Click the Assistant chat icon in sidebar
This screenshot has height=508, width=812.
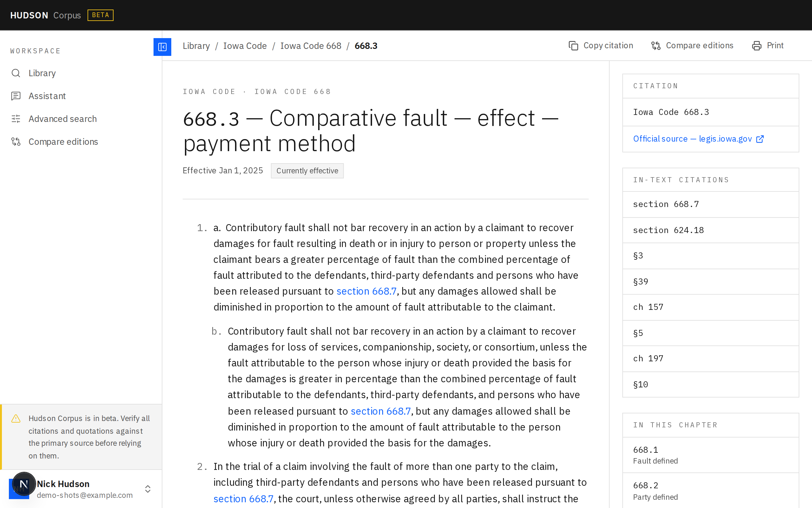[16, 96]
